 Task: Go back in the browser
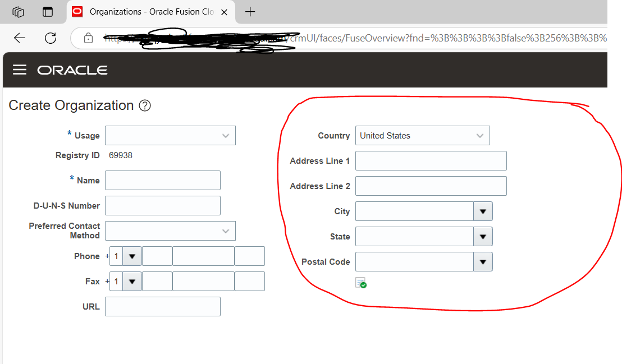(20, 38)
